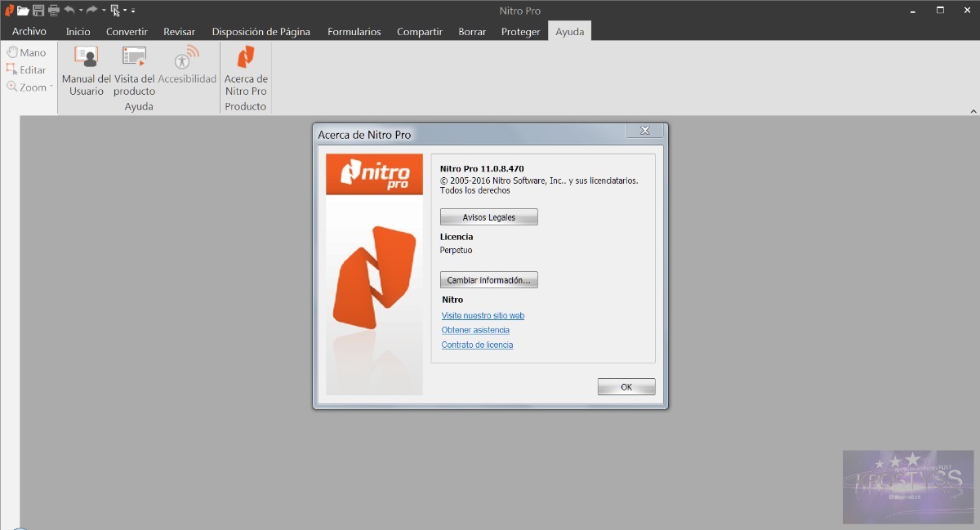Customize the quick access toolbar
The width and height of the screenshot is (980, 530).
133,11
